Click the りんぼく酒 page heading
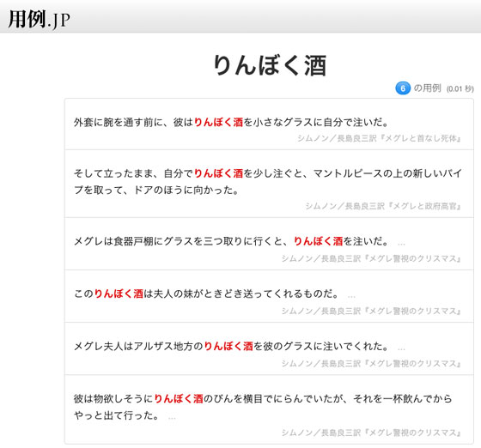 tap(270, 65)
